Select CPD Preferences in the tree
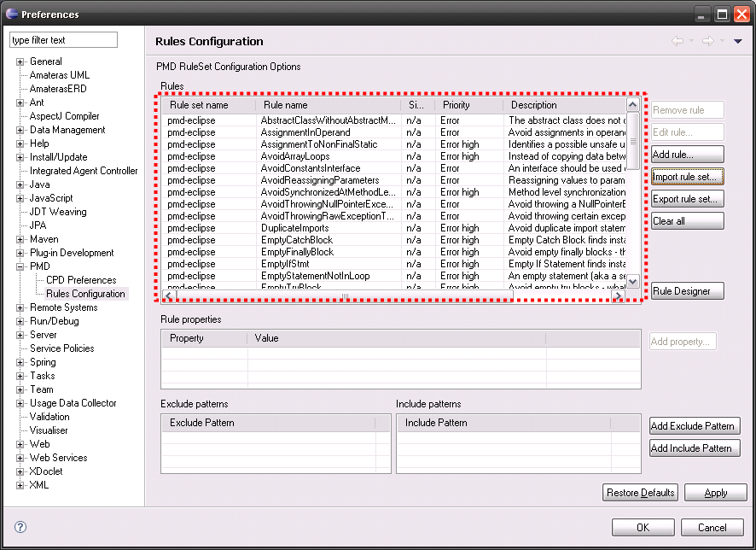756x550 pixels. point(81,280)
